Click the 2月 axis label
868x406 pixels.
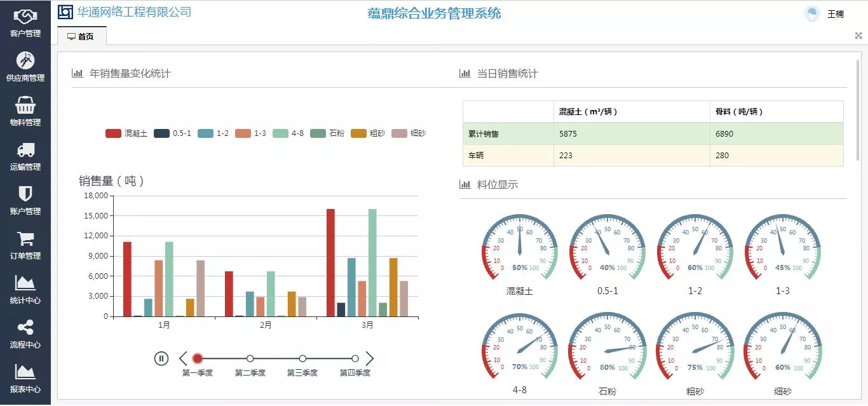click(x=266, y=325)
